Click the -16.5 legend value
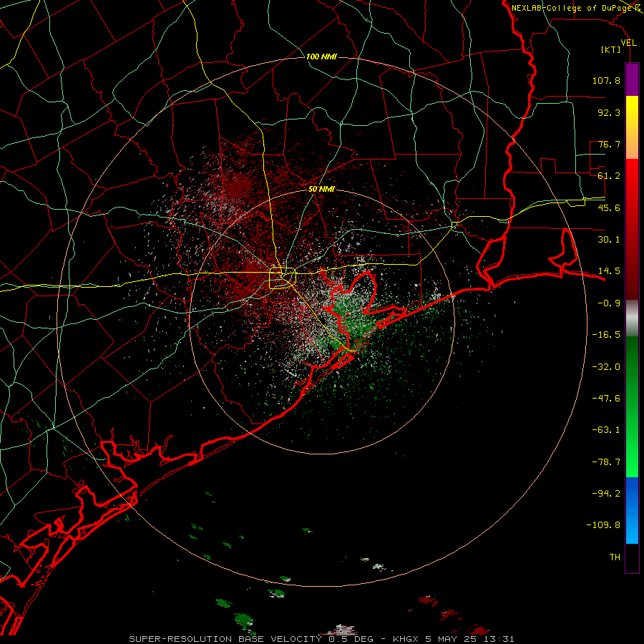Screen dimensions: 644x644 click(x=606, y=335)
